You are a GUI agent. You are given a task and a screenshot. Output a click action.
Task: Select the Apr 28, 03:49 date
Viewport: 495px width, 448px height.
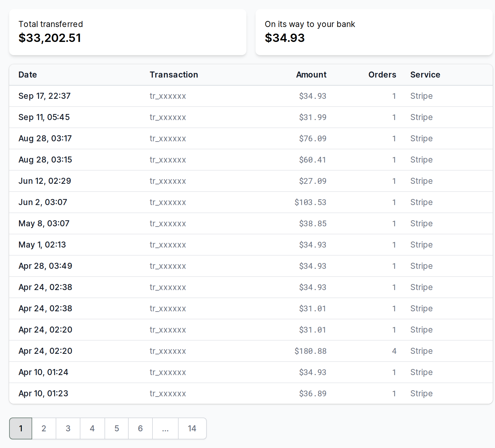pos(45,266)
